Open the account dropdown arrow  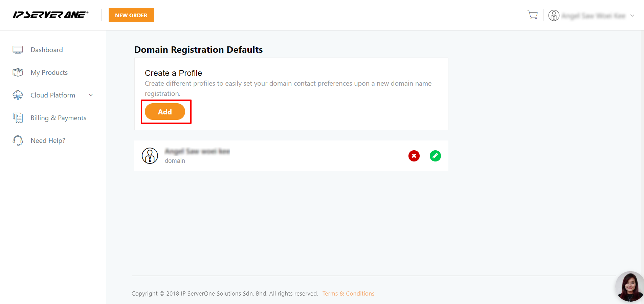click(x=632, y=16)
